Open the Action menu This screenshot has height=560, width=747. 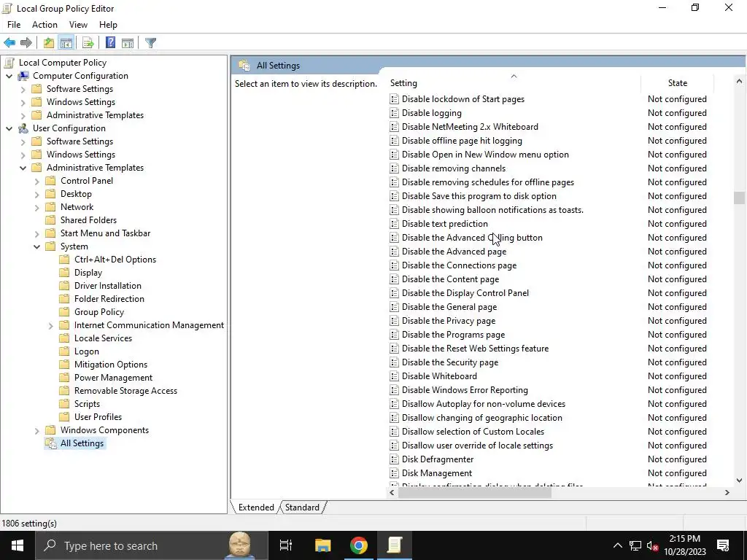click(x=44, y=25)
